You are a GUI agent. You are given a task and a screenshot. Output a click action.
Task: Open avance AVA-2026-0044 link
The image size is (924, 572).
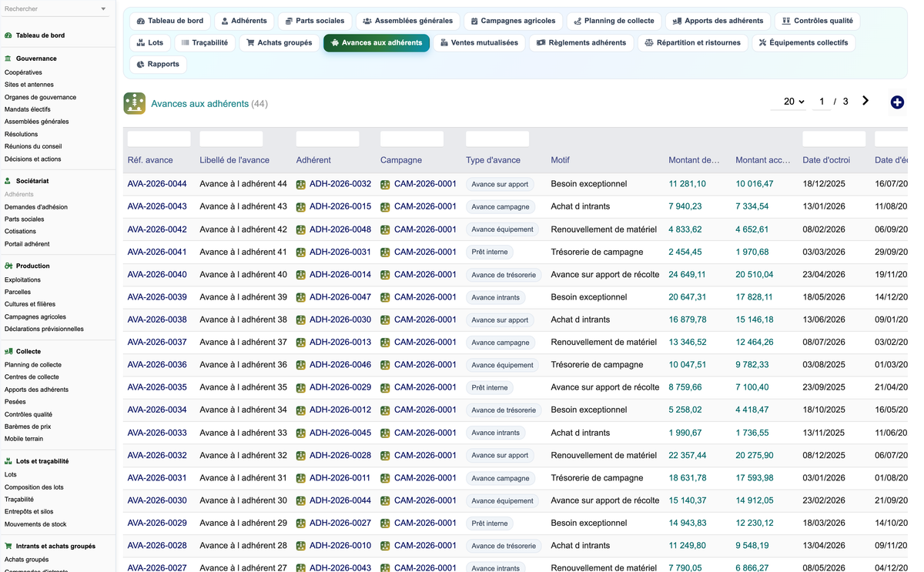(x=157, y=184)
